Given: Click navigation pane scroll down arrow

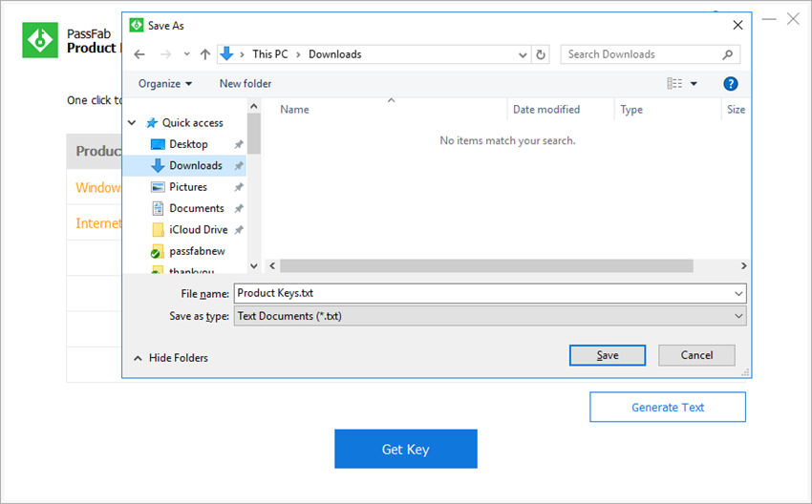Looking at the screenshot, I should [x=254, y=266].
